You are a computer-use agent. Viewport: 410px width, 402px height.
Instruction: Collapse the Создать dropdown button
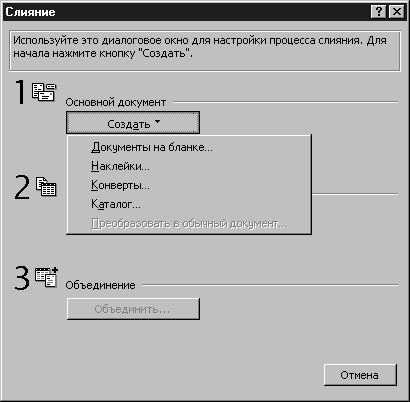pyautogui.click(x=133, y=123)
